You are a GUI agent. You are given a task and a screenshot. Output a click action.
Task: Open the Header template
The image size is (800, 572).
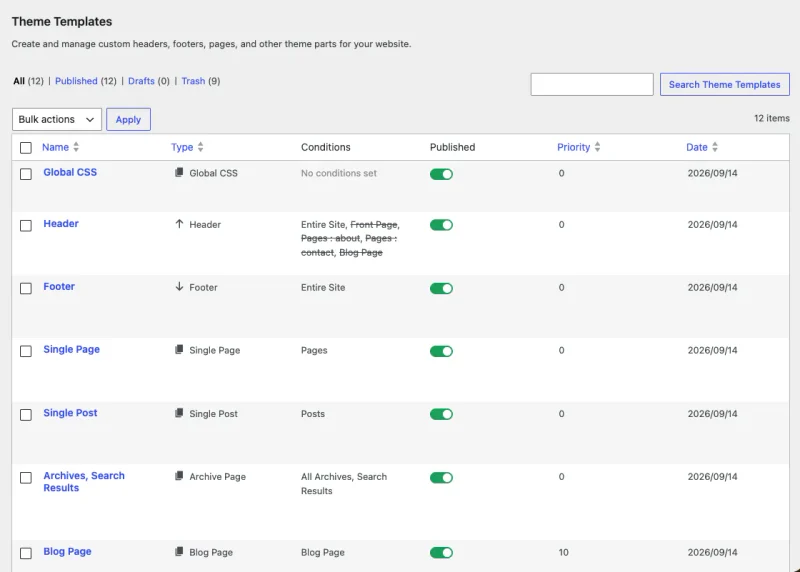61,224
